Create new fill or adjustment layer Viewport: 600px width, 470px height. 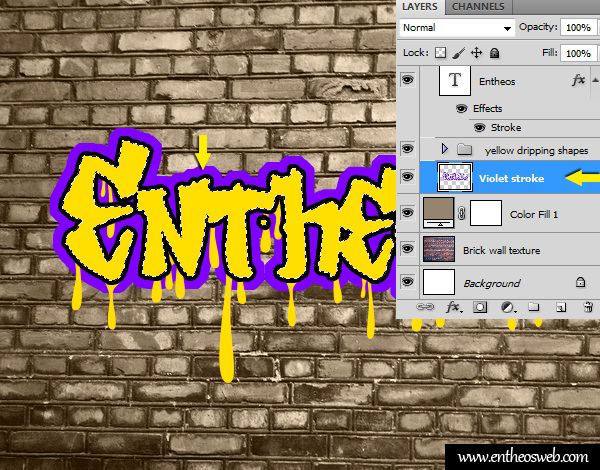[x=507, y=307]
